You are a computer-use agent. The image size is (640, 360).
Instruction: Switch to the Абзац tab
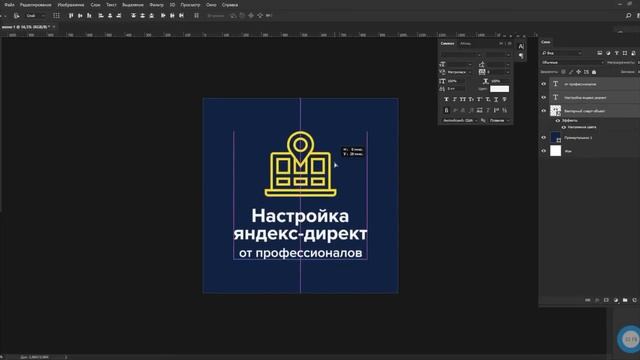[465, 43]
